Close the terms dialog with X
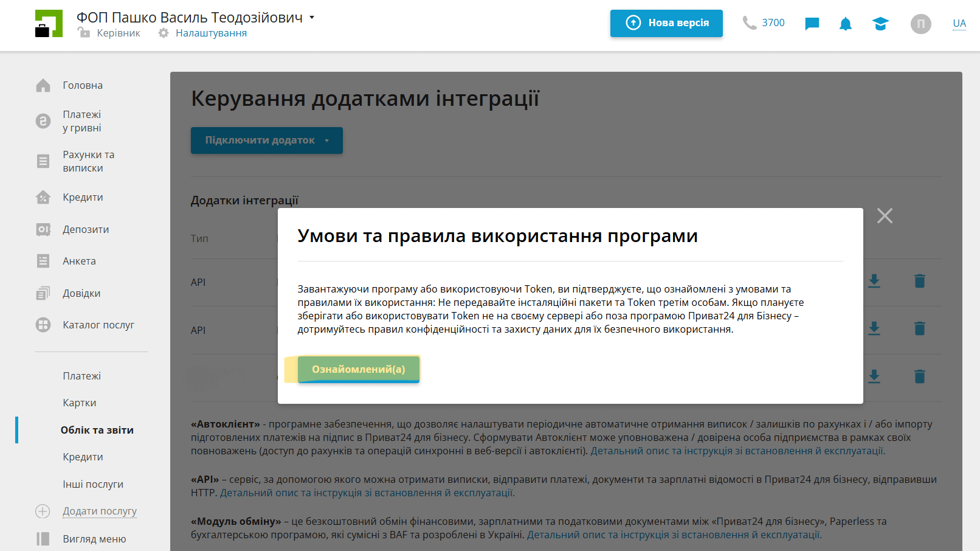980x551 pixels. pyautogui.click(x=885, y=216)
